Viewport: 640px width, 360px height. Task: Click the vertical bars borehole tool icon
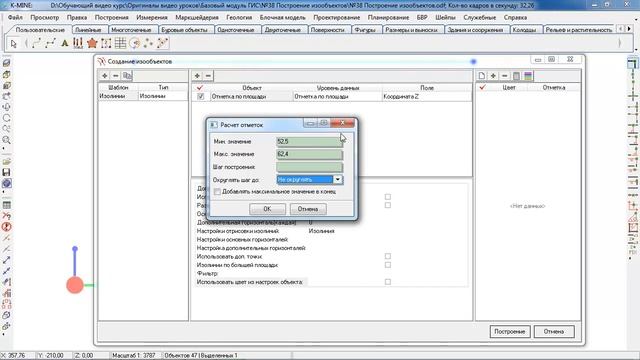pos(78,43)
